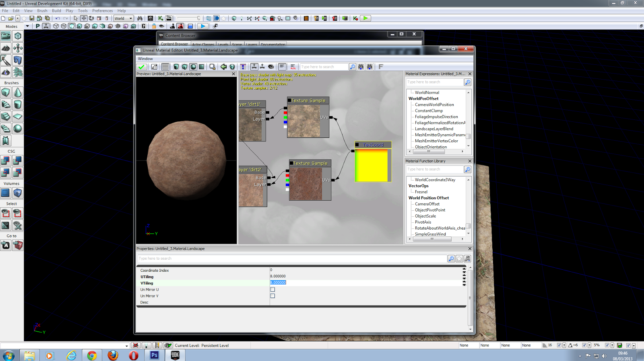Open Terrain Editing mode in Modes panel
This screenshot has height=361, width=644.
click(6, 48)
